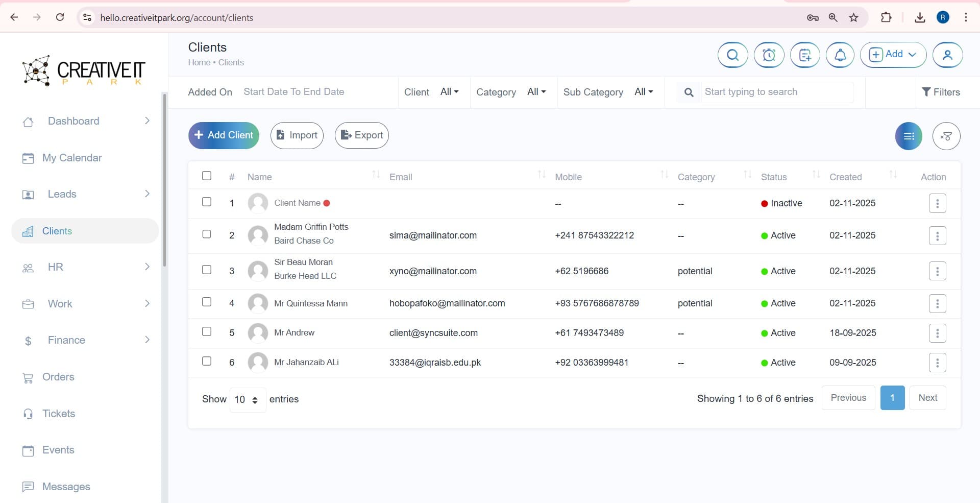Open notifications bell icon
Viewport: 980px width, 503px height.
[840, 55]
